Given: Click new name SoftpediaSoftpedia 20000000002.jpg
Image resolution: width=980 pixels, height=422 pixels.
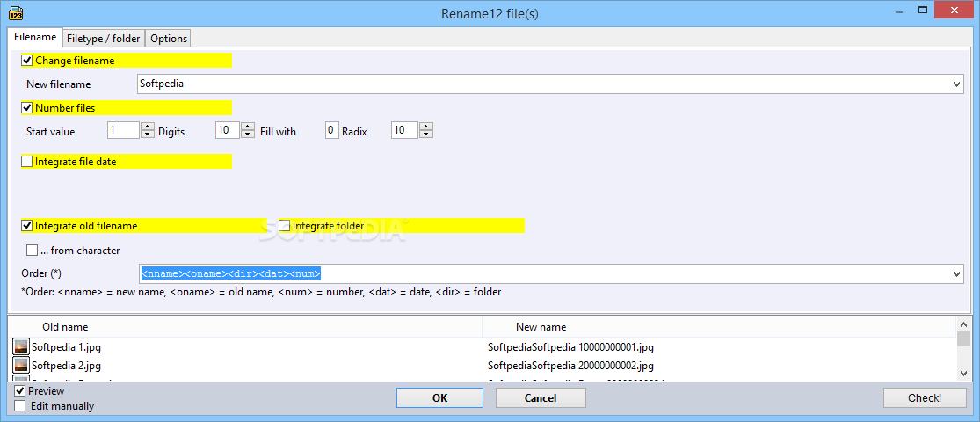Looking at the screenshot, I should coord(570,365).
